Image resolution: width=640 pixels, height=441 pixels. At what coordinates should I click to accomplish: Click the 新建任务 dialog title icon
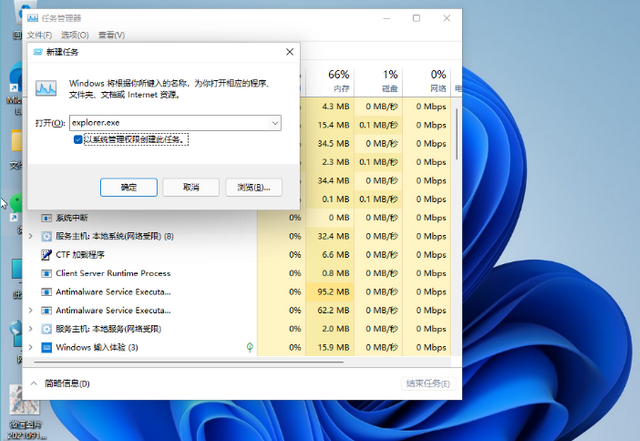[x=38, y=52]
